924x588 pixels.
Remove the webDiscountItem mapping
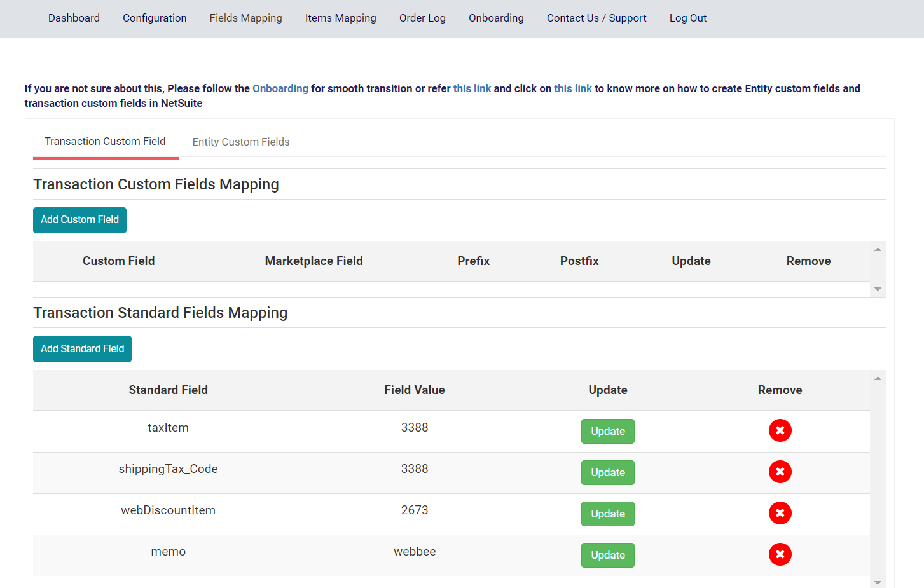780,513
